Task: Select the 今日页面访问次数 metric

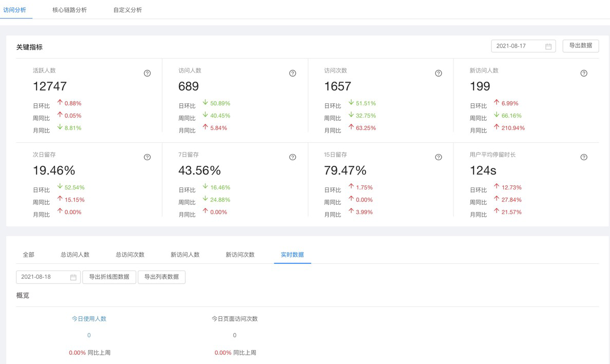Action: click(235, 319)
